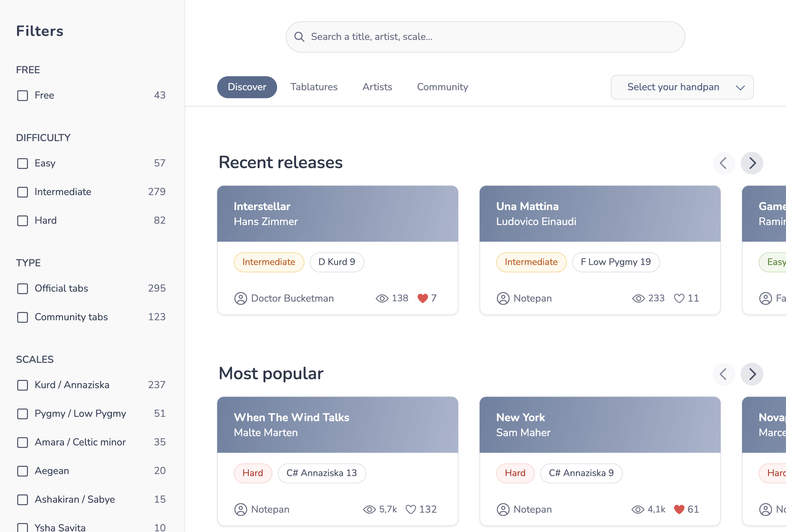Image resolution: width=786 pixels, height=532 pixels.
Task: Click the Most popular heading
Action: point(271,374)
